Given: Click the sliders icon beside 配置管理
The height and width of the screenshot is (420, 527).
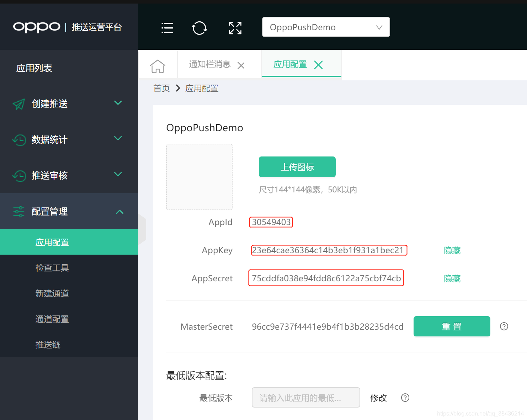Looking at the screenshot, I should pyautogui.click(x=19, y=212).
